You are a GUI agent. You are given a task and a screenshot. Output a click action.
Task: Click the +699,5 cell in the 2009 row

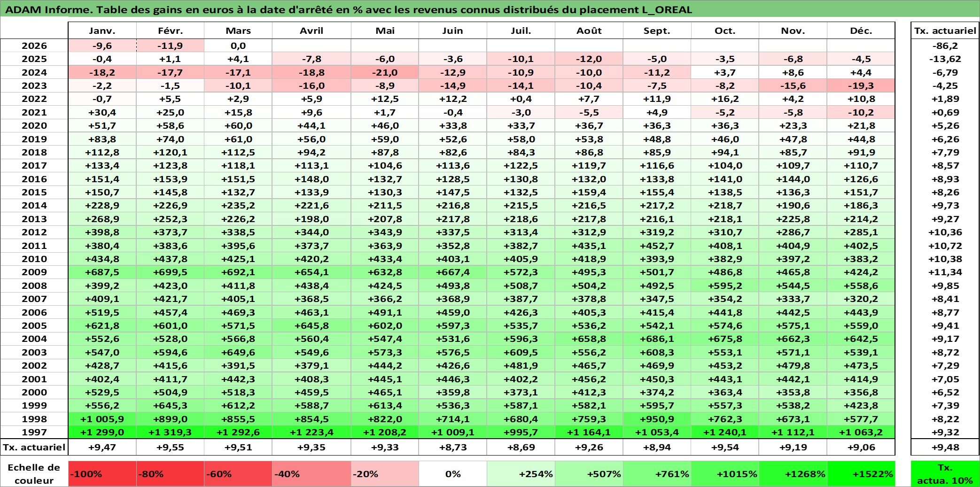pos(170,272)
